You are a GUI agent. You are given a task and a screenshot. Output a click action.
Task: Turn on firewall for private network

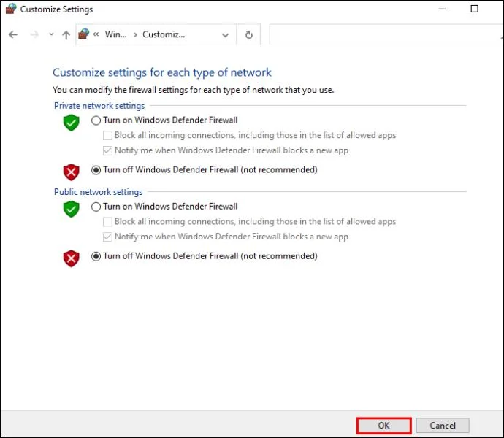tap(96, 120)
